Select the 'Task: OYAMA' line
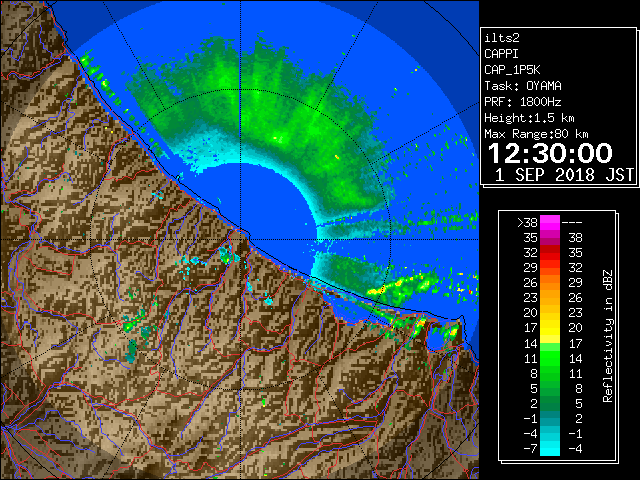 523,86
